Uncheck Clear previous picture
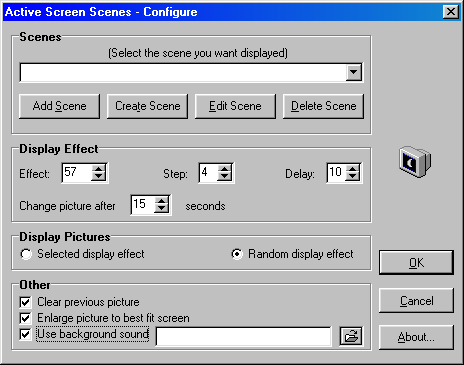 click(25, 302)
